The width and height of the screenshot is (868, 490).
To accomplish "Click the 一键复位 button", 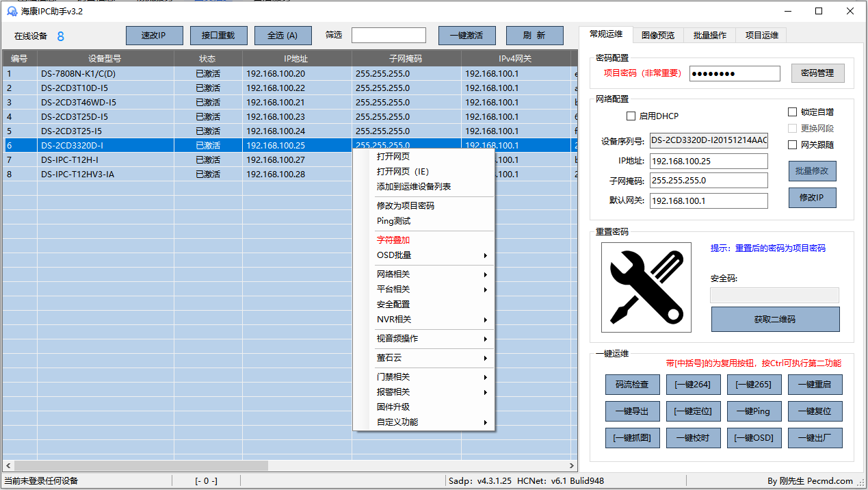I will click(815, 411).
